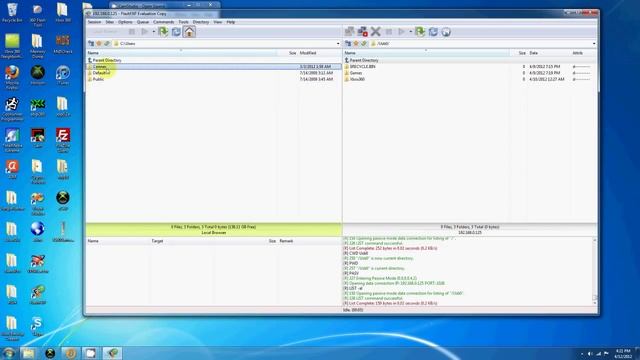Open the Options menu
This screenshot has width=640, height=360.
125,22
